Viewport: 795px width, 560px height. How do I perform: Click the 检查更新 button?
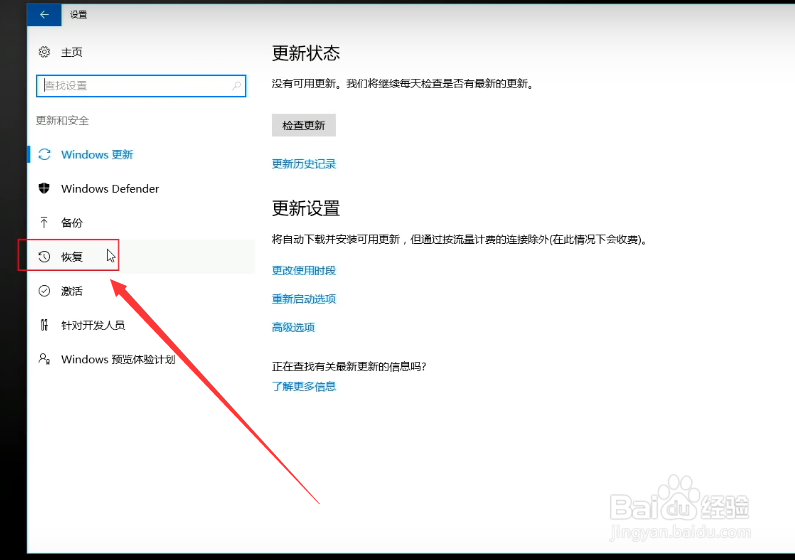click(304, 125)
